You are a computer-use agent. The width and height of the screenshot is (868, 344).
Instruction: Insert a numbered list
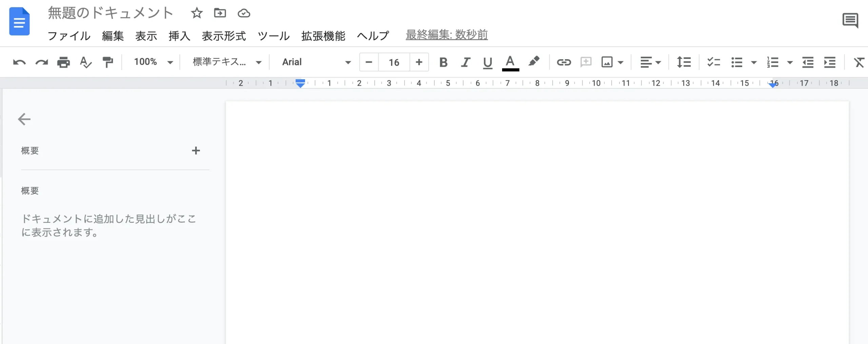[x=773, y=62]
